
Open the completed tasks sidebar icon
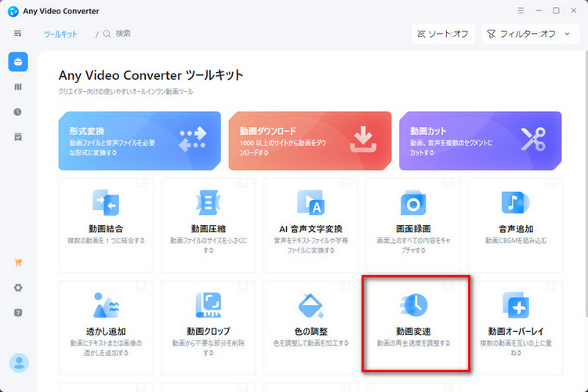click(x=18, y=137)
